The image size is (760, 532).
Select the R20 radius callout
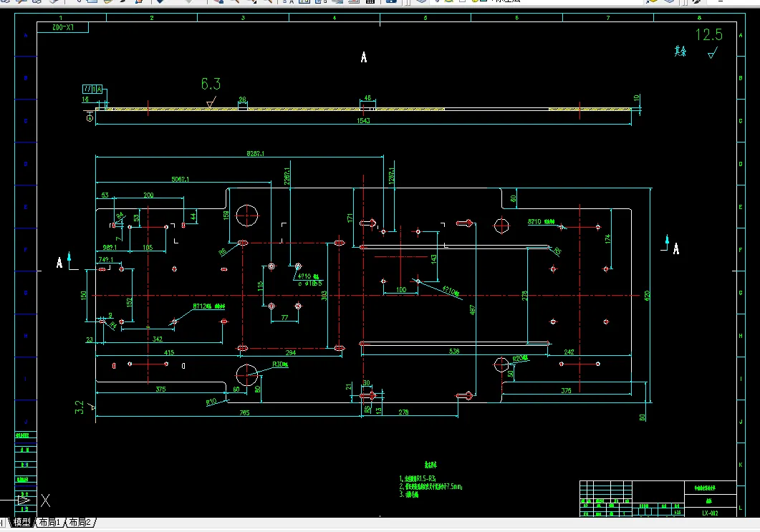coord(520,359)
